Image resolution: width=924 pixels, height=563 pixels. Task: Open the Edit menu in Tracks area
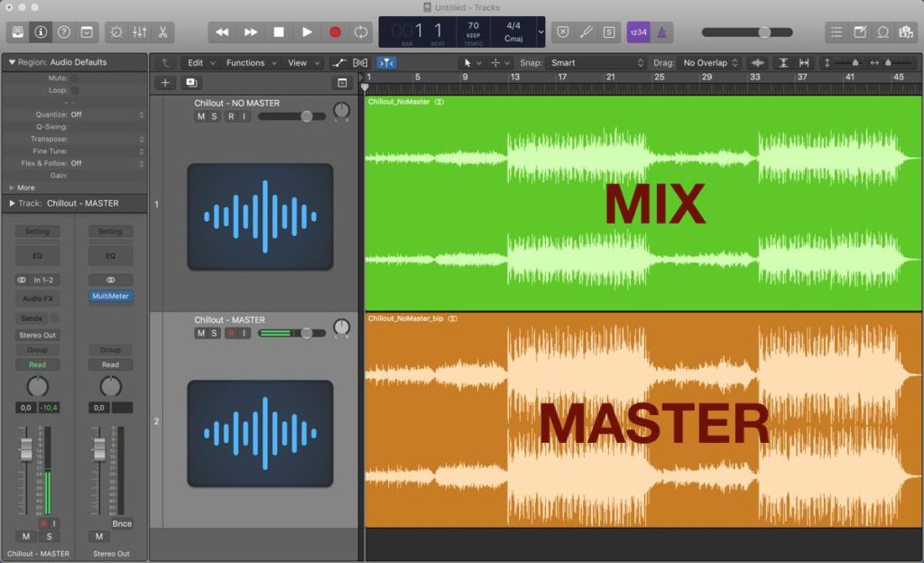point(201,63)
